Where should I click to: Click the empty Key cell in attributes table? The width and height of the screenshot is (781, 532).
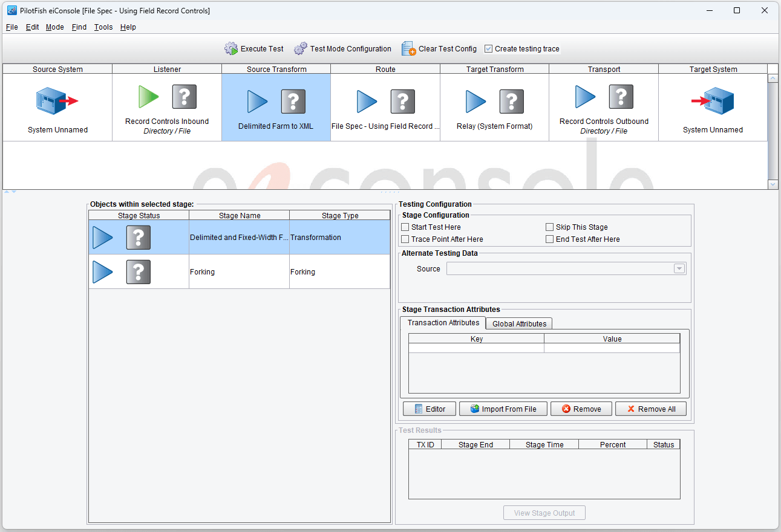pos(477,348)
